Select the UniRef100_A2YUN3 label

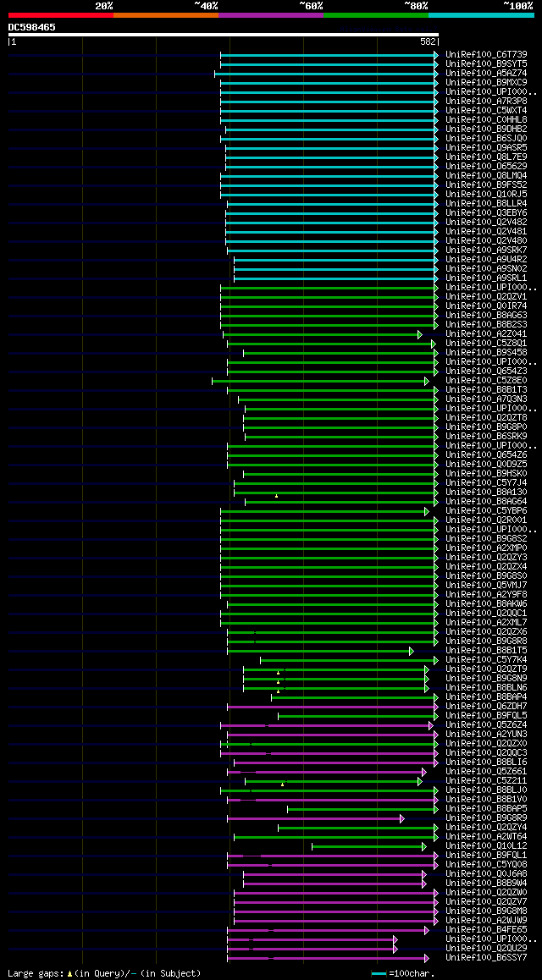coord(486,735)
